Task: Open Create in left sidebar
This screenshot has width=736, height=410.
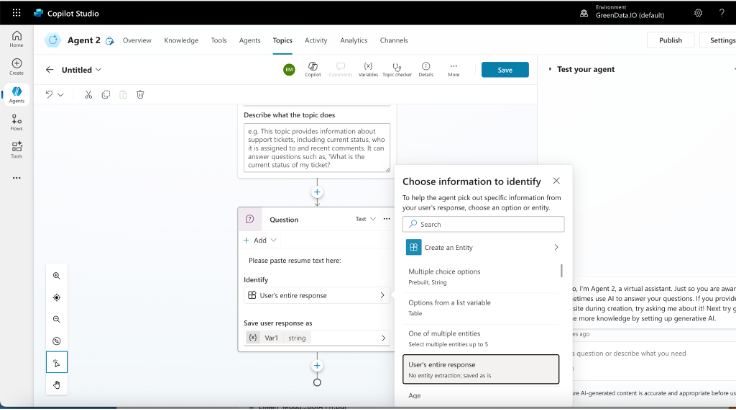Action: [16, 66]
